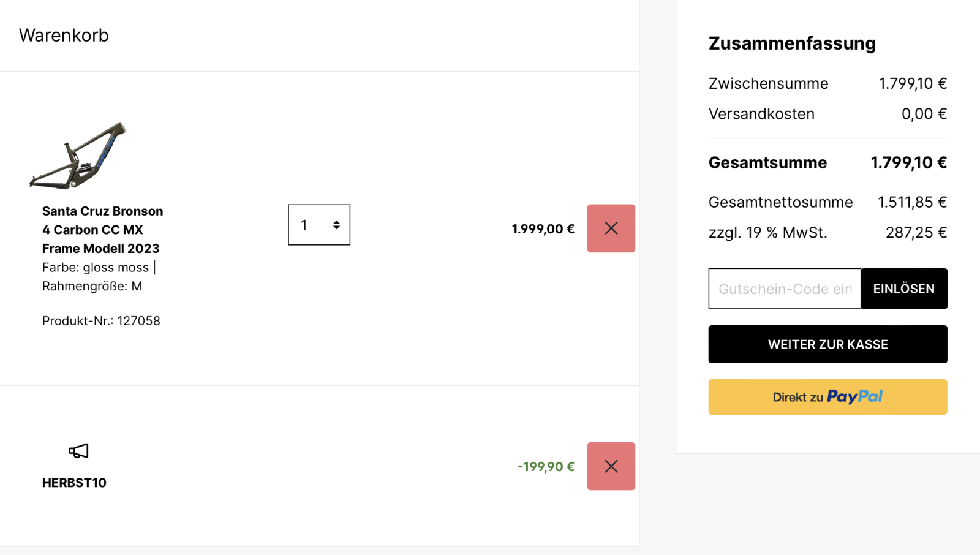Screen dimensions: 980x555
Task: Click the HERBST10 coupon label
Action: pos(74,483)
